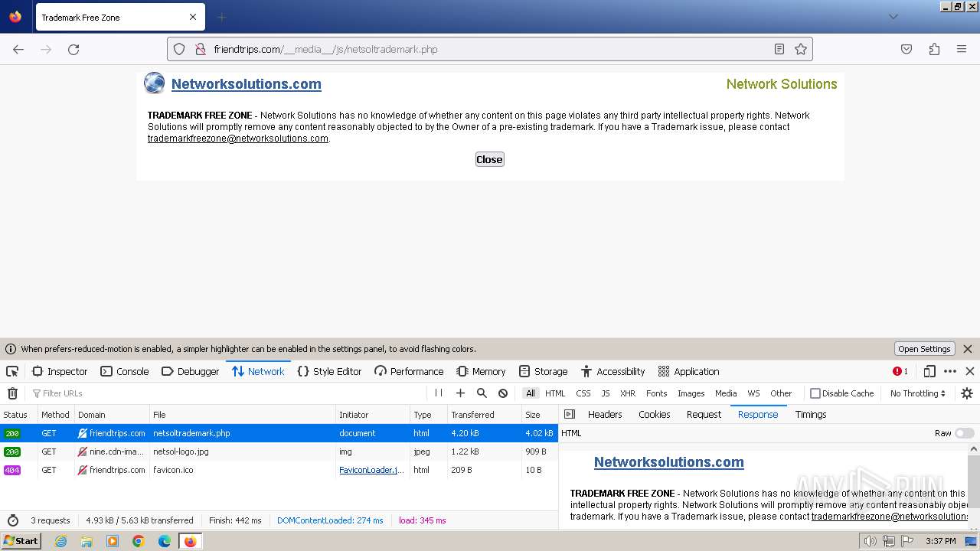Switch to the Debugger tab
Viewport: 980px width, 551px height.
coord(191,371)
